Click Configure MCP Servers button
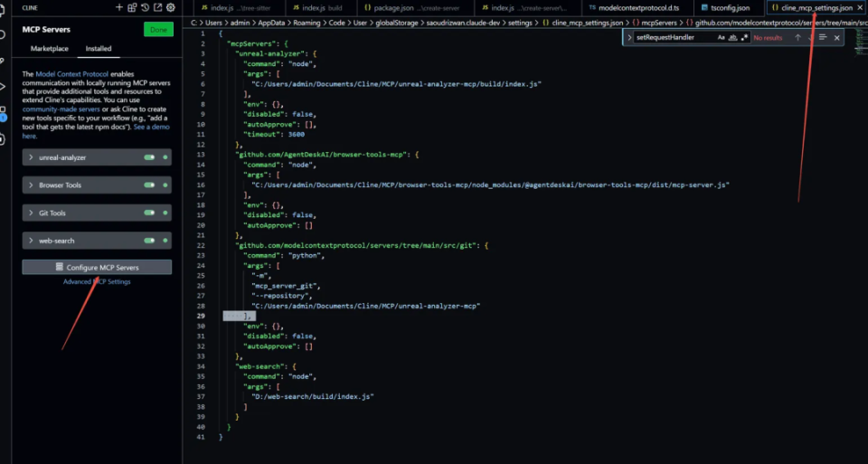This screenshot has width=868, height=464. tap(97, 268)
